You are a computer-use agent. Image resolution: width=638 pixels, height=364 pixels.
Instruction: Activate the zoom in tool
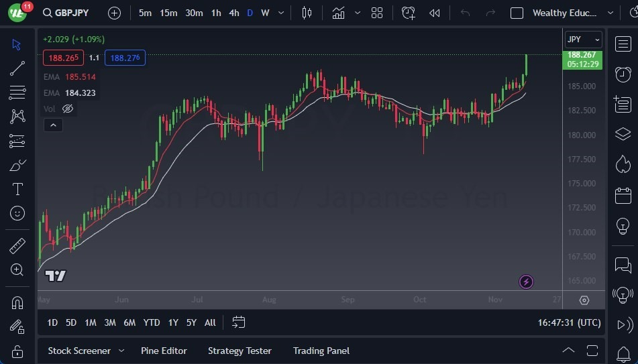coord(17,269)
